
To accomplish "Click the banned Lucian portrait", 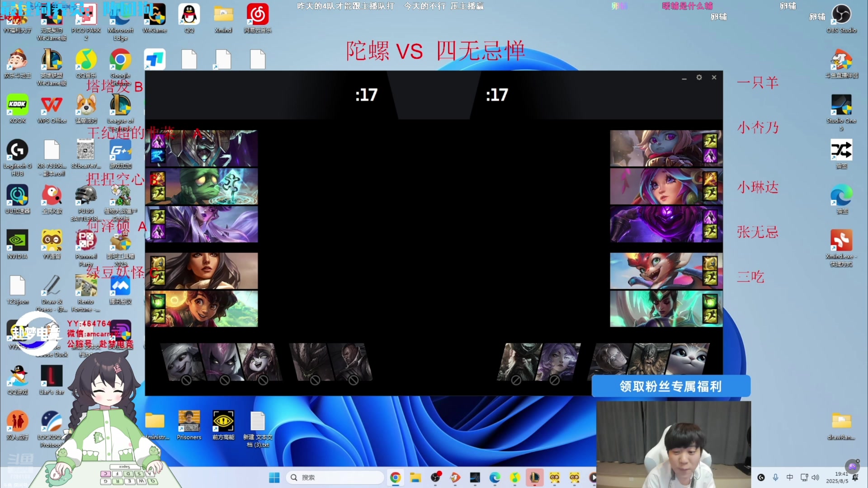I will tap(350, 362).
